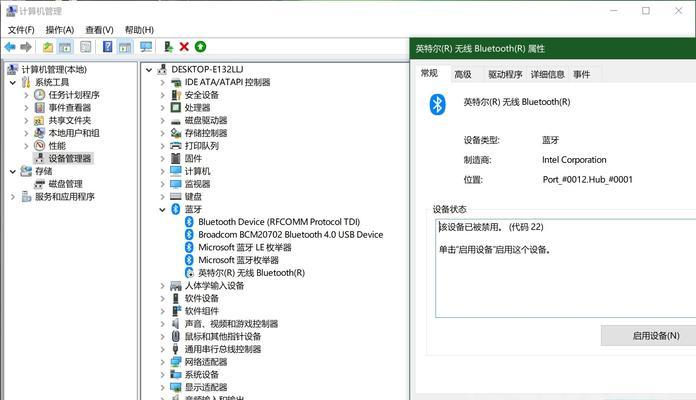696x400 pixels.
Task: Select 鼠标和其他指针设备 category label
Action: click(223, 337)
